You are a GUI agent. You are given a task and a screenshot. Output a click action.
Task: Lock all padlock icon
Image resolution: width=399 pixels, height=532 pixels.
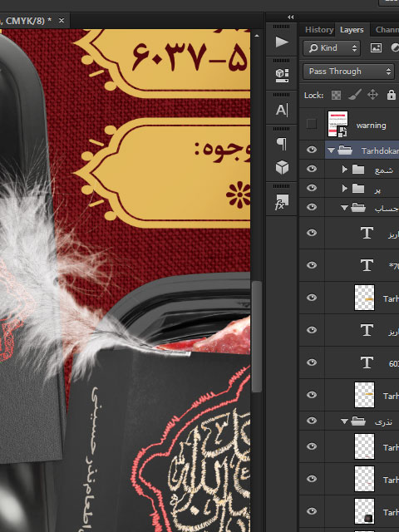[392, 95]
